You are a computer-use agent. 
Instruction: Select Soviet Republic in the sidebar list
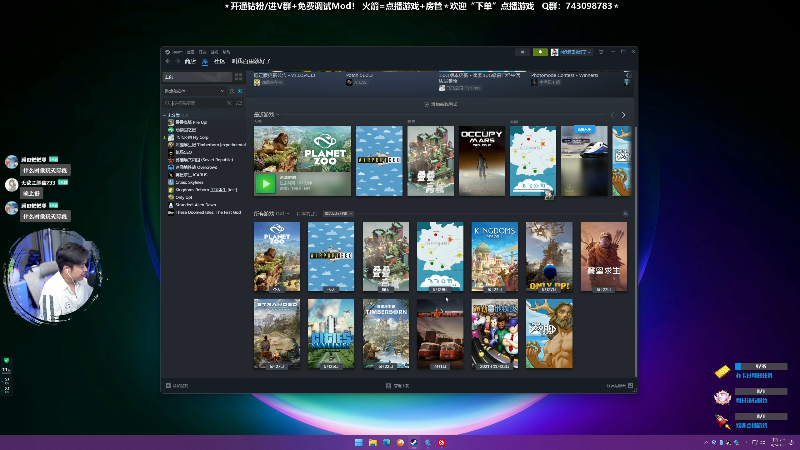click(x=204, y=160)
